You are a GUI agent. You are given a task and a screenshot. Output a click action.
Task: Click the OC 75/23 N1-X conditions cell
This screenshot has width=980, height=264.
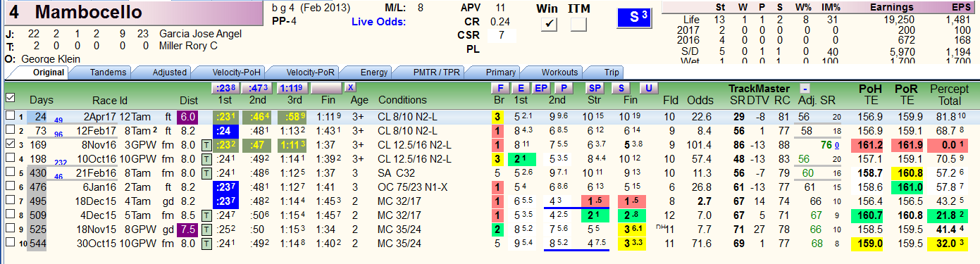point(414,187)
